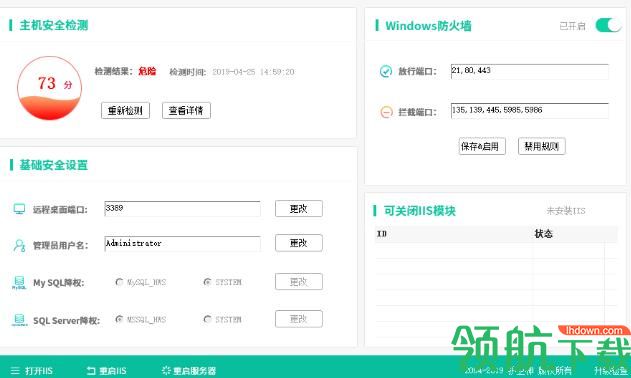
Task: Click the remote desktop monitor icon
Action: tap(19, 209)
